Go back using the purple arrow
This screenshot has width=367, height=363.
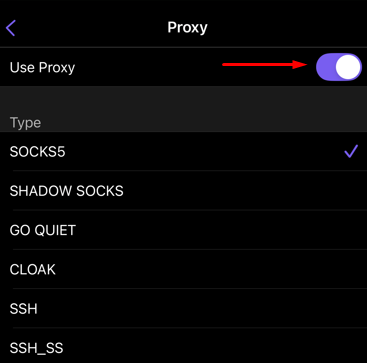pos(11,27)
